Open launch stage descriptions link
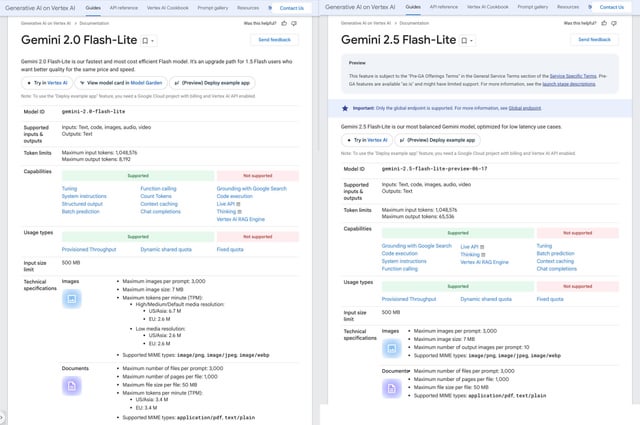This screenshot has width=640, height=425. coord(569,84)
